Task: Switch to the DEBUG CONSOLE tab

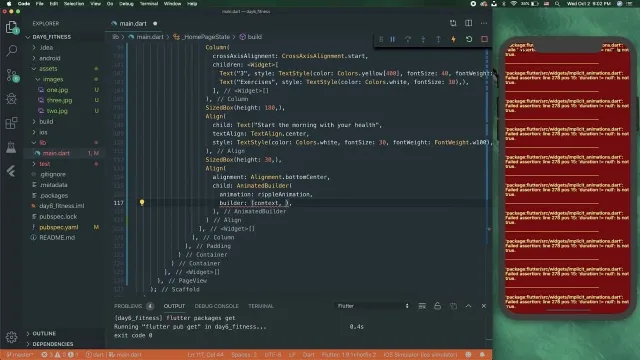Action: [x=216, y=306]
